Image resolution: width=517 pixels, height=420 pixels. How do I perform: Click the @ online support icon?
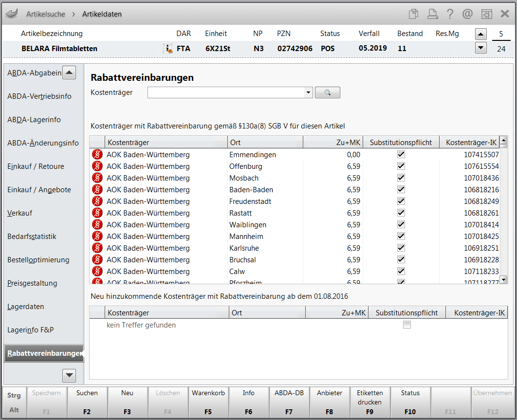tap(467, 14)
